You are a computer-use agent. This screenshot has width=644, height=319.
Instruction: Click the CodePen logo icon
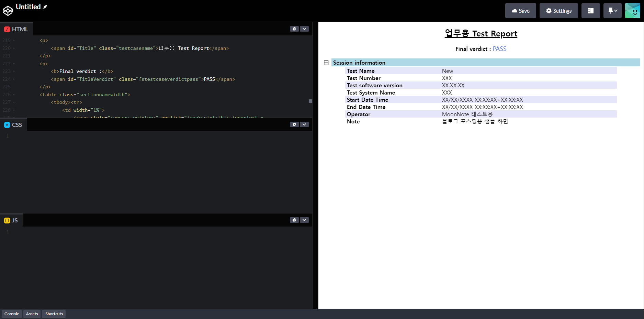coord(8,11)
